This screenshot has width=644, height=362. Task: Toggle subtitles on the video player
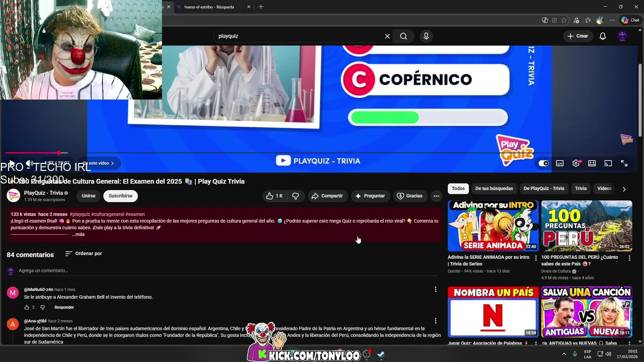pyautogui.click(x=559, y=163)
